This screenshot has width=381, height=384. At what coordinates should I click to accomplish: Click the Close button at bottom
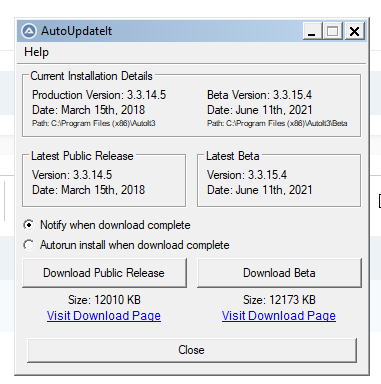pos(191,350)
